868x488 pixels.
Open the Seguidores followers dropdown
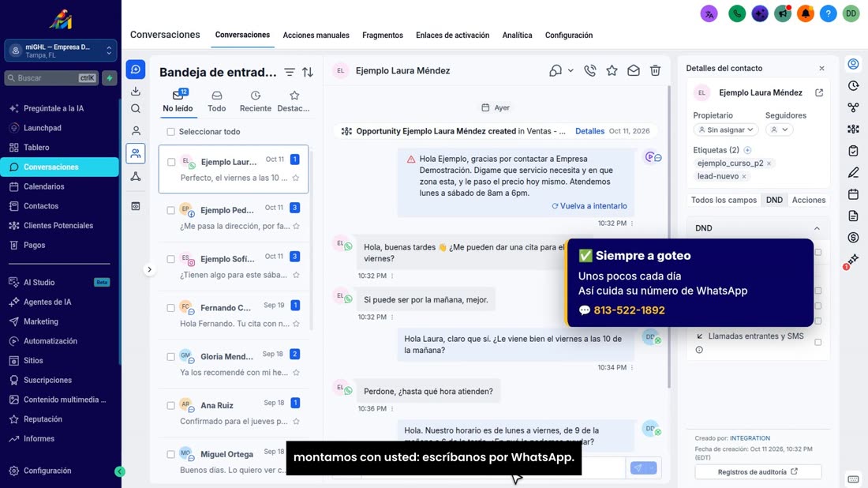point(780,130)
